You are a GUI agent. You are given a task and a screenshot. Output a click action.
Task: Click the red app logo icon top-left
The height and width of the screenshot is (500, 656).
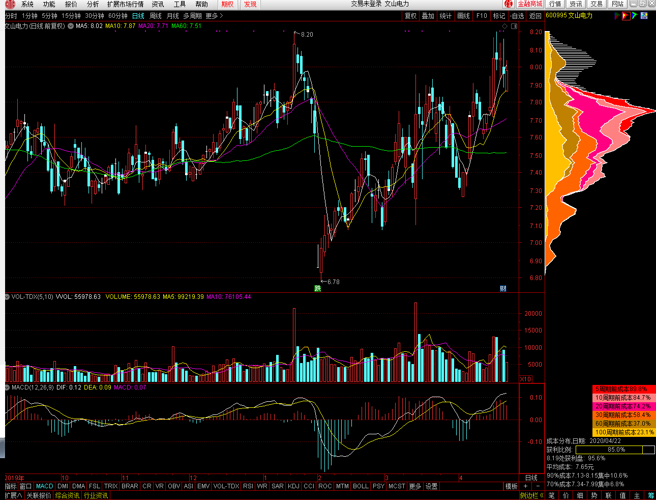point(10,4)
